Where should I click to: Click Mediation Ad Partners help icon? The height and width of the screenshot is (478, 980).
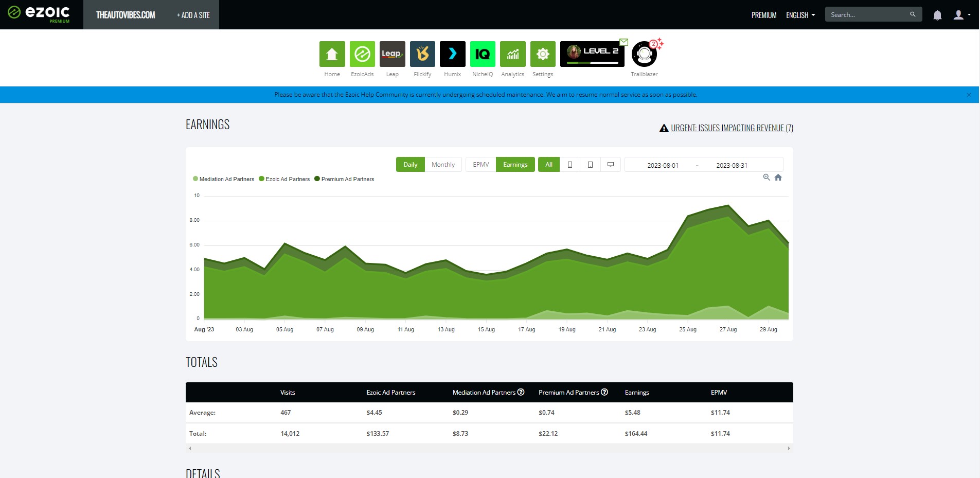(x=521, y=392)
